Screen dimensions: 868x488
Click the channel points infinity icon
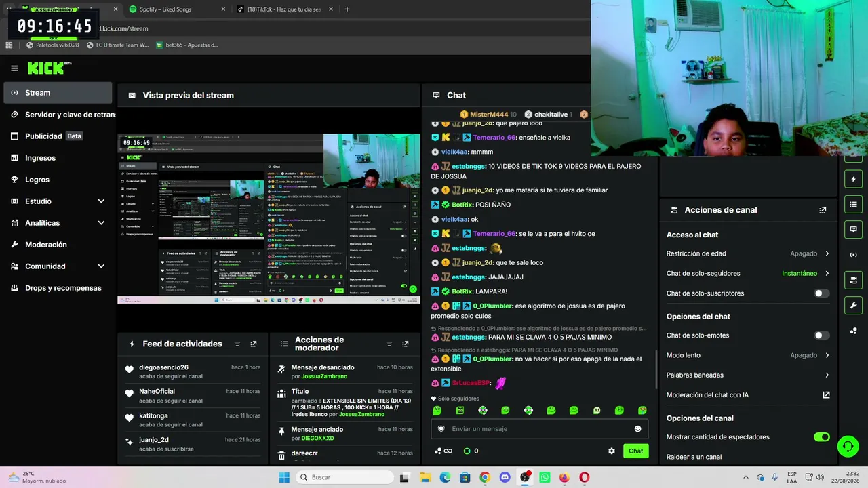(x=445, y=451)
